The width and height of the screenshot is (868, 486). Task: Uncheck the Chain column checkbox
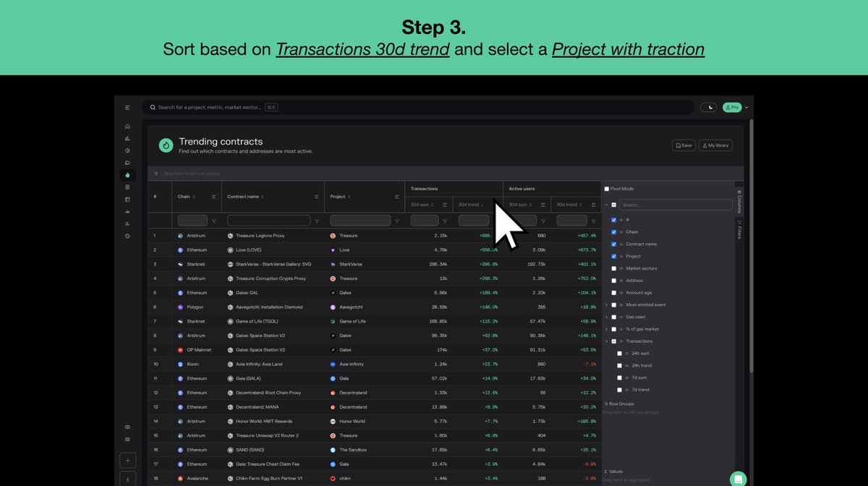(x=613, y=232)
